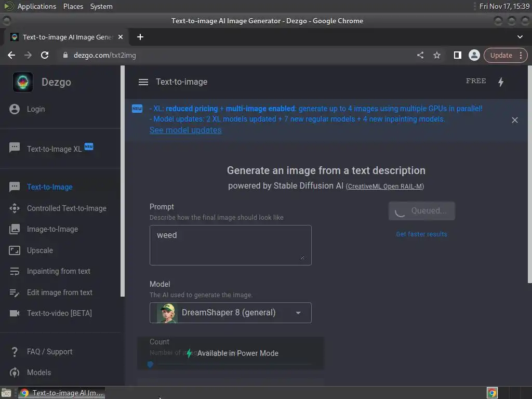Open Image-to-Image from the sidebar
The image size is (532, 399).
(x=52, y=229)
